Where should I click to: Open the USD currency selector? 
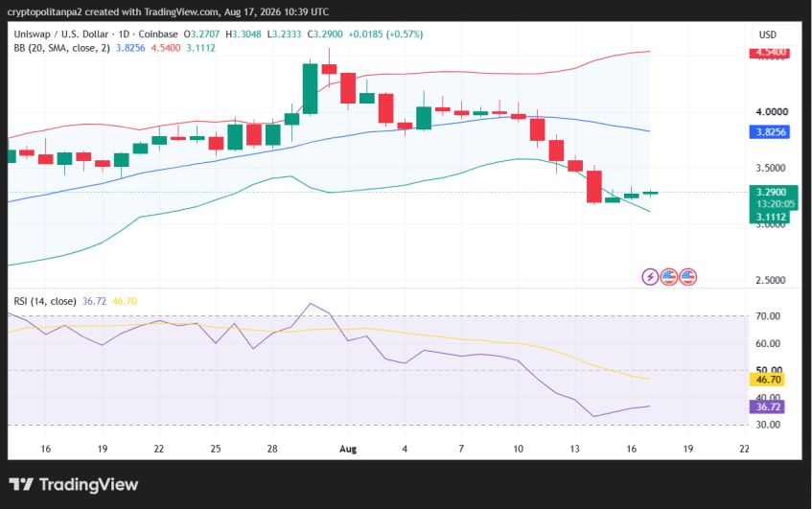pos(768,35)
